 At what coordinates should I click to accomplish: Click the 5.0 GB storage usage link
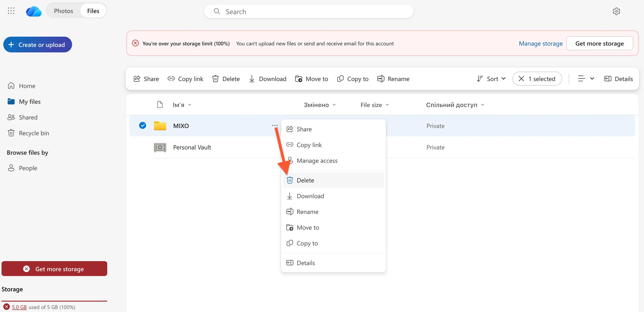click(19, 307)
